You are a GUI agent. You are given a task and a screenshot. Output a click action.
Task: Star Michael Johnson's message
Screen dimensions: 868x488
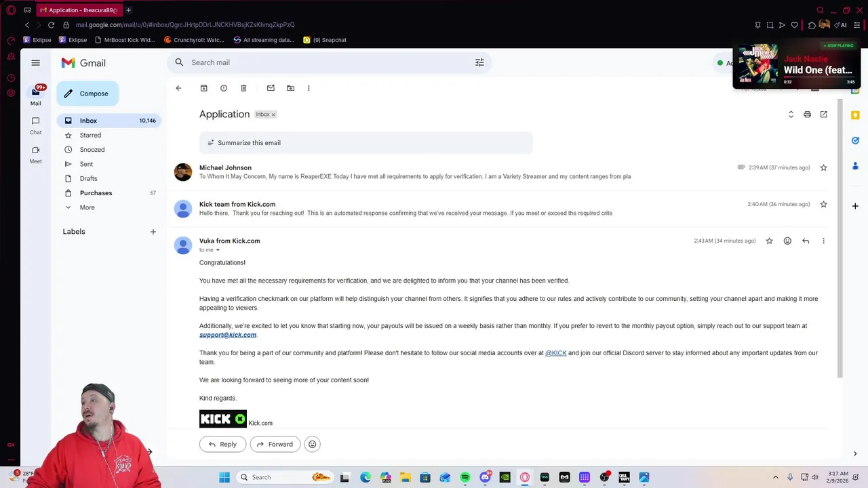[823, 167]
